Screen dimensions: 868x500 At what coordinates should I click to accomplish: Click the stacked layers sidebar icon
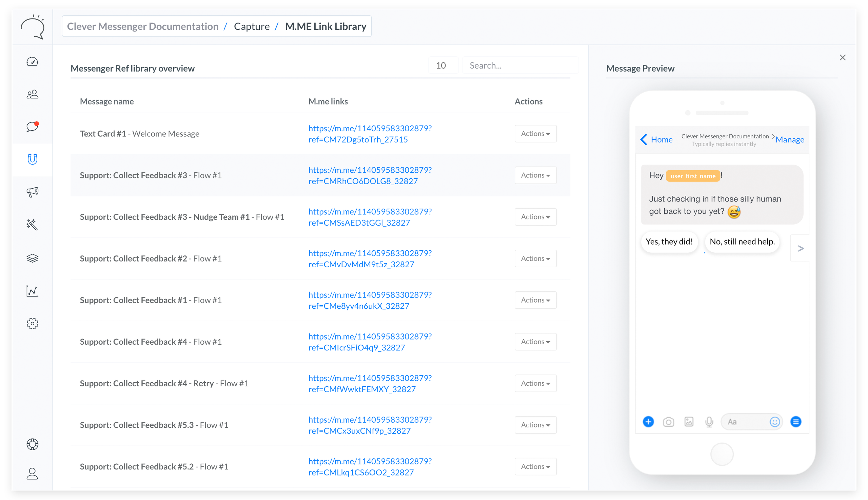click(x=32, y=258)
